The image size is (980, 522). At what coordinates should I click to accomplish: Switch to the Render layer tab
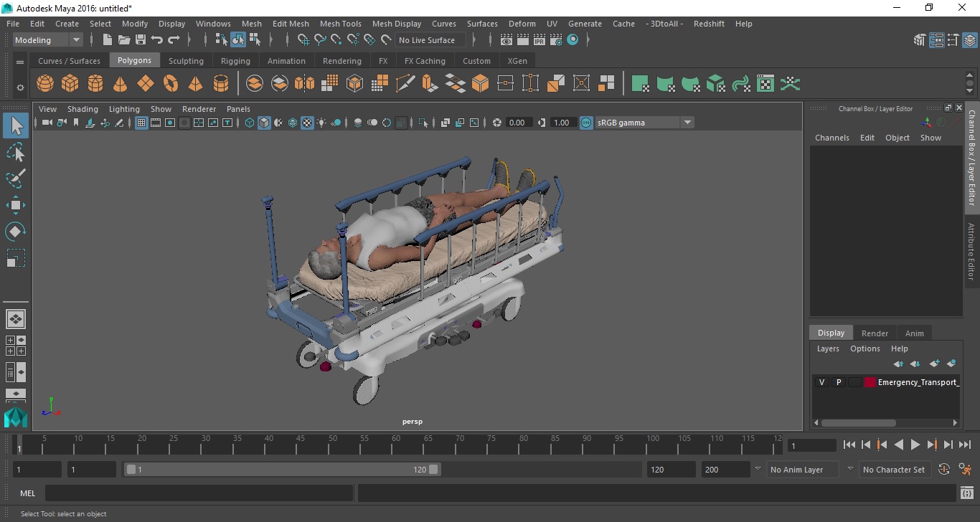(875, 333)
